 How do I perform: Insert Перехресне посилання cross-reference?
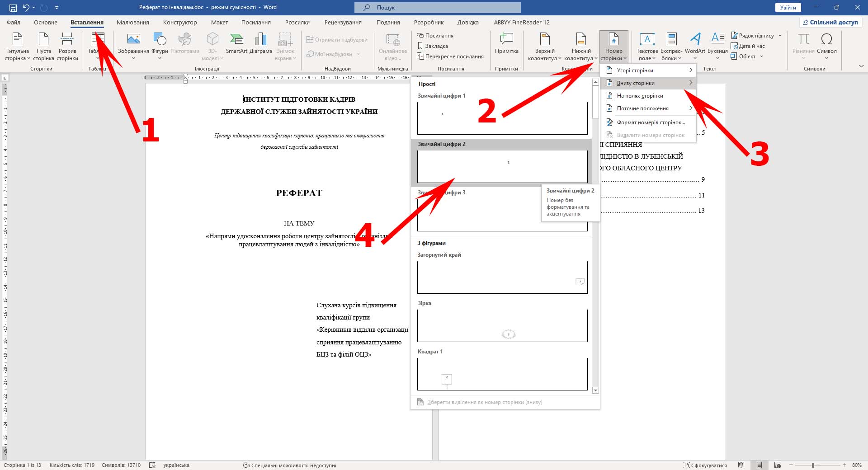[x=450, y=56]
